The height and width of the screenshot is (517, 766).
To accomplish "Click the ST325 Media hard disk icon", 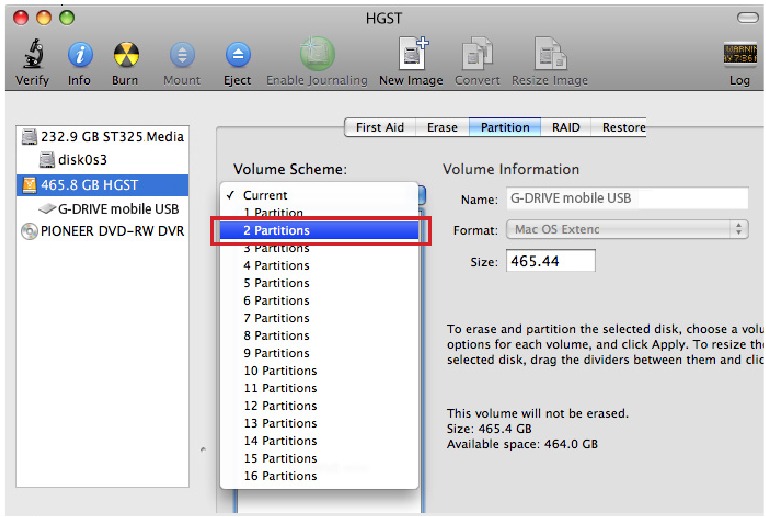I will pyautogui.click(x=29, y=137).
